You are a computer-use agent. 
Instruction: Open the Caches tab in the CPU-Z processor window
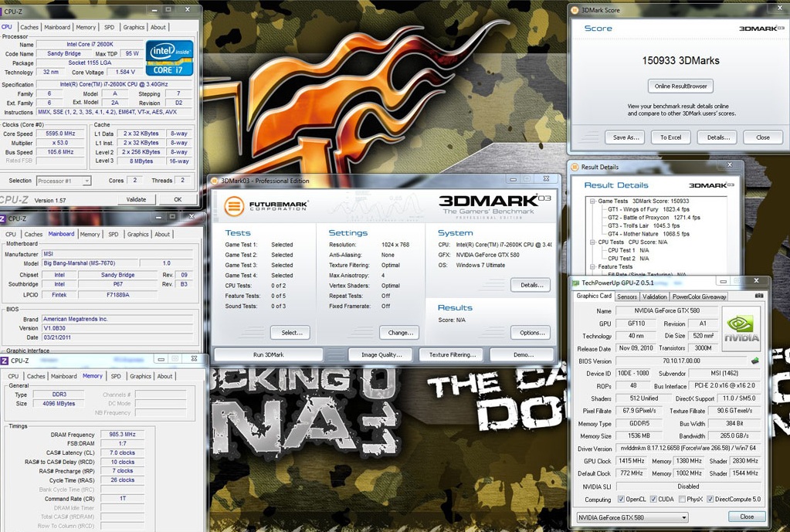(x=29, y=27)
